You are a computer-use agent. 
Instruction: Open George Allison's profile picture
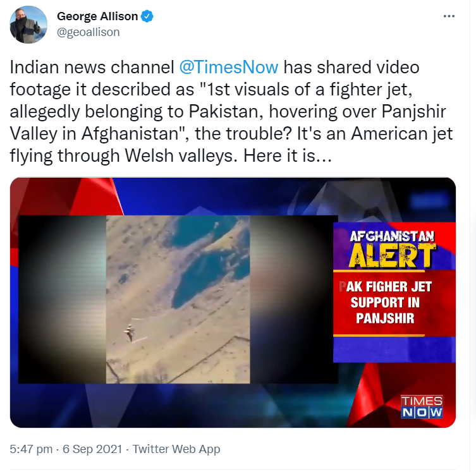click(28, 25)
